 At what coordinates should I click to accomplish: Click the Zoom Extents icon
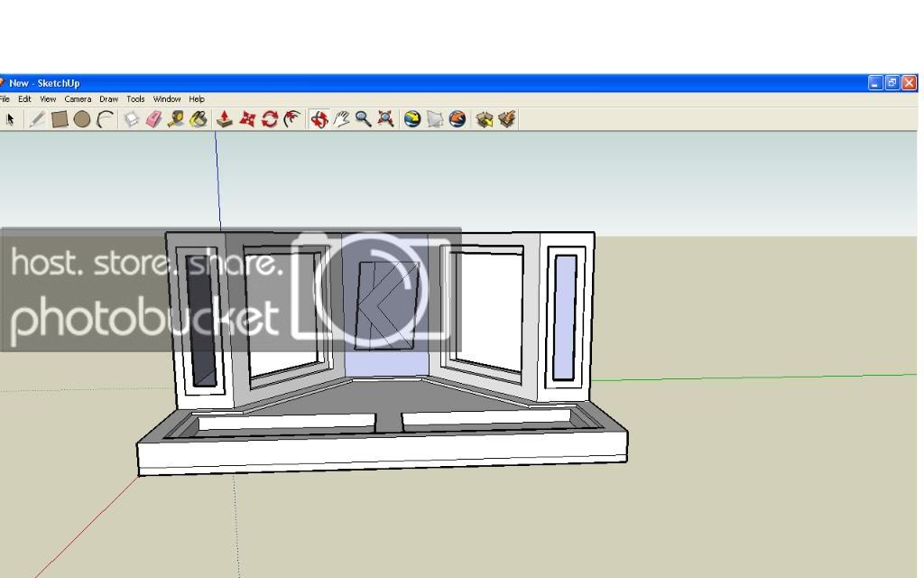pyautogui.click(x=385, y=120)
